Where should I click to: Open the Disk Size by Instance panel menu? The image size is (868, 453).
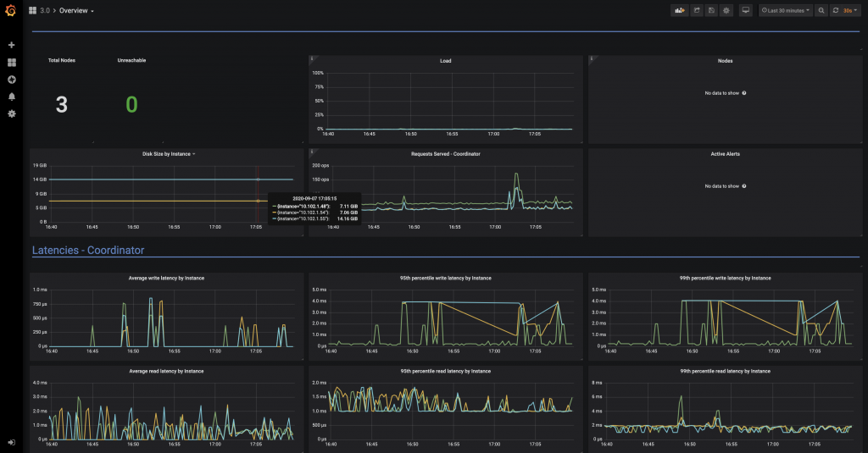[169, 154]
